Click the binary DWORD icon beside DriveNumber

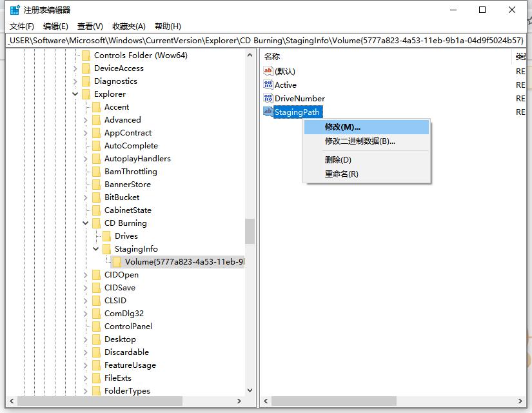point(268,98)
